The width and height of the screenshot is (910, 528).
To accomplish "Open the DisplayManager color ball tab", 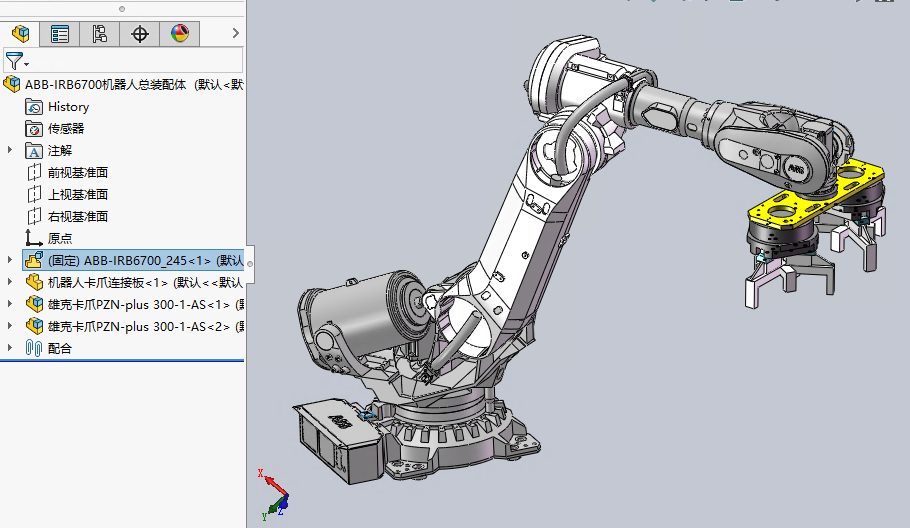I will coord(180,34).
